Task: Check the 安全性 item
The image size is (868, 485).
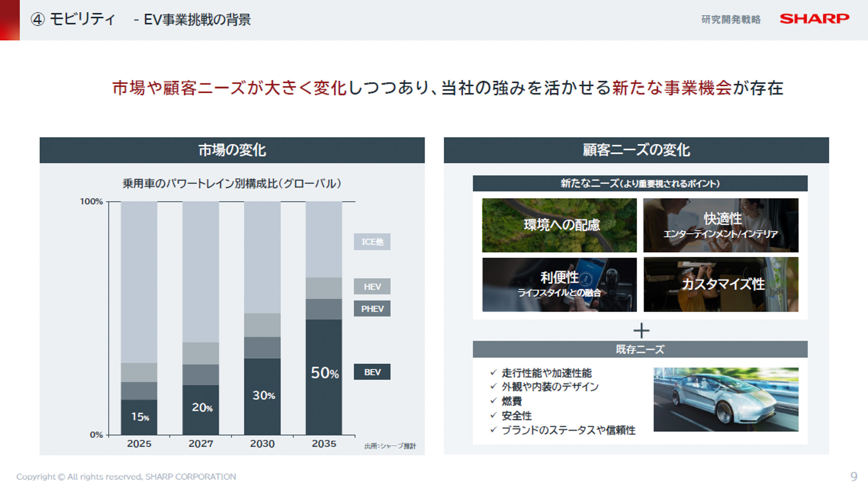Action: pos(517,416)
